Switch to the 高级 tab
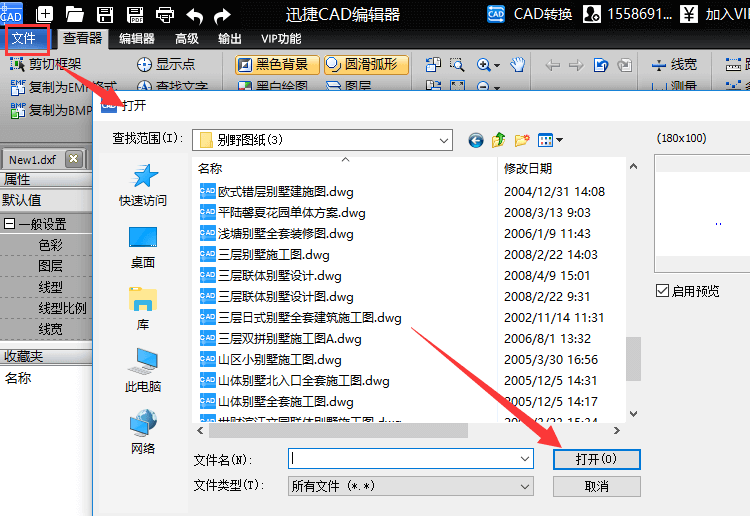 [x=187, y=39]
